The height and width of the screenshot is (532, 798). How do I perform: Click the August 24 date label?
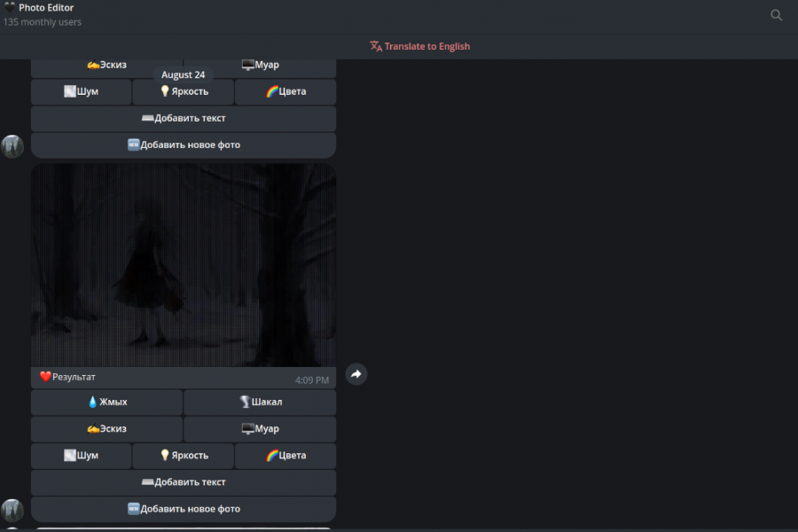[184, 74]
